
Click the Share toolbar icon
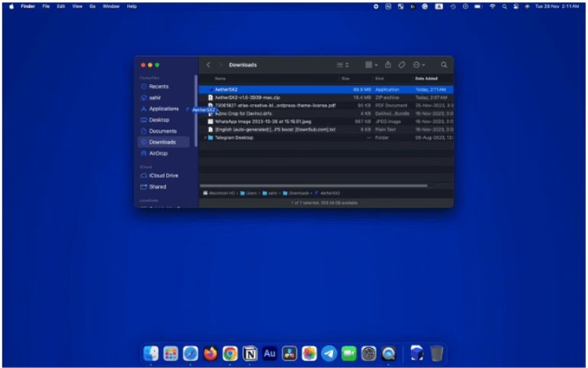[388, 64]
